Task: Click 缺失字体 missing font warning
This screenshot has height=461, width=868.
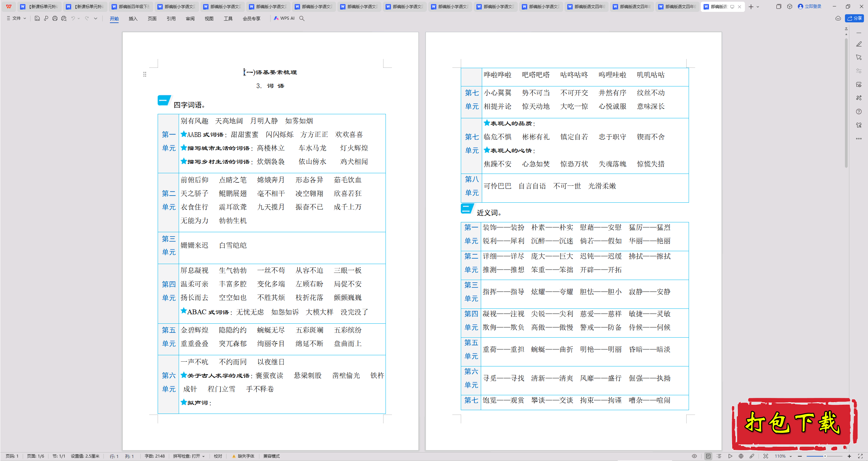Action: pyautogui.click(x=243, y=456)
